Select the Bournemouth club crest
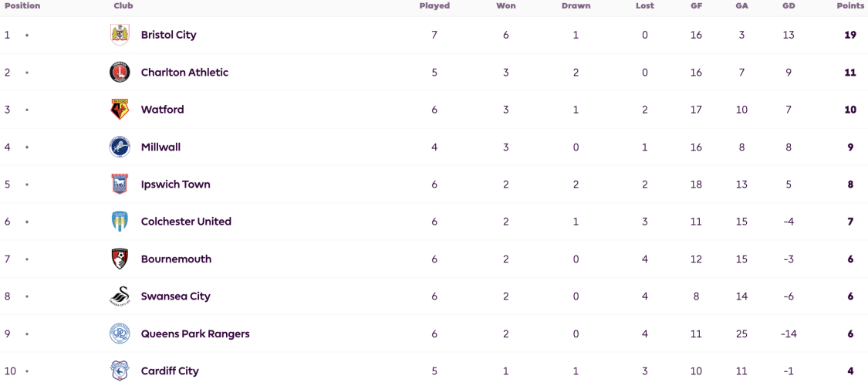 coord(119,259)
